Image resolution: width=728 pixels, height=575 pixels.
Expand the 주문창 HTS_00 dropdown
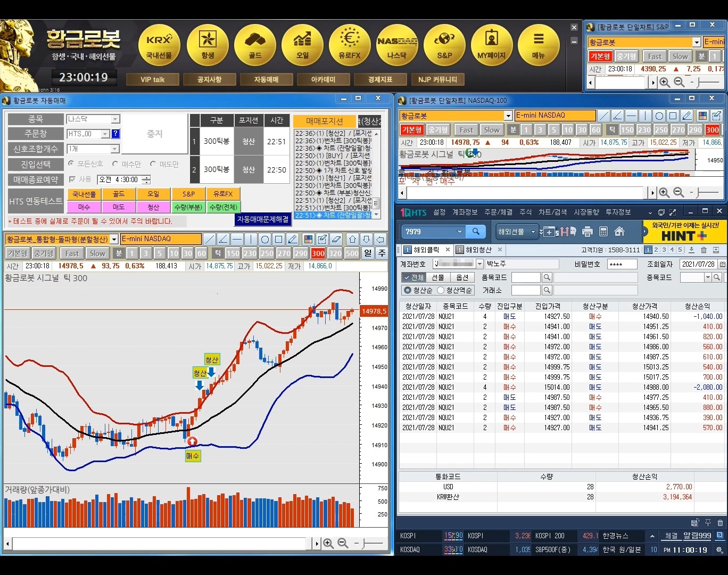click(105, 134)
